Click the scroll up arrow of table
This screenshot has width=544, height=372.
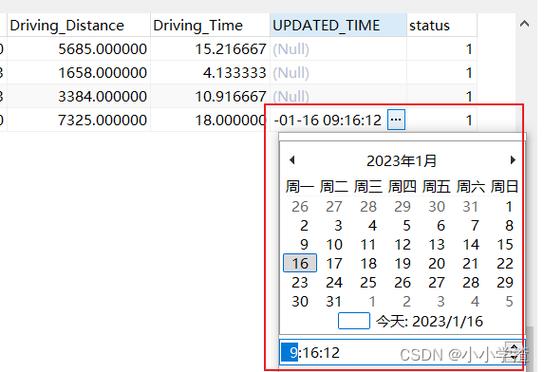tap(525, 24)
